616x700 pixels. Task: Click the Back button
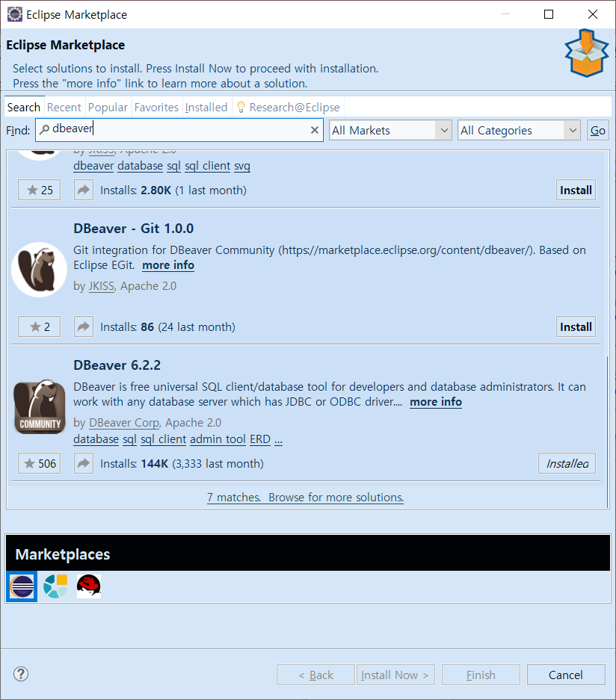pos(315,675)
